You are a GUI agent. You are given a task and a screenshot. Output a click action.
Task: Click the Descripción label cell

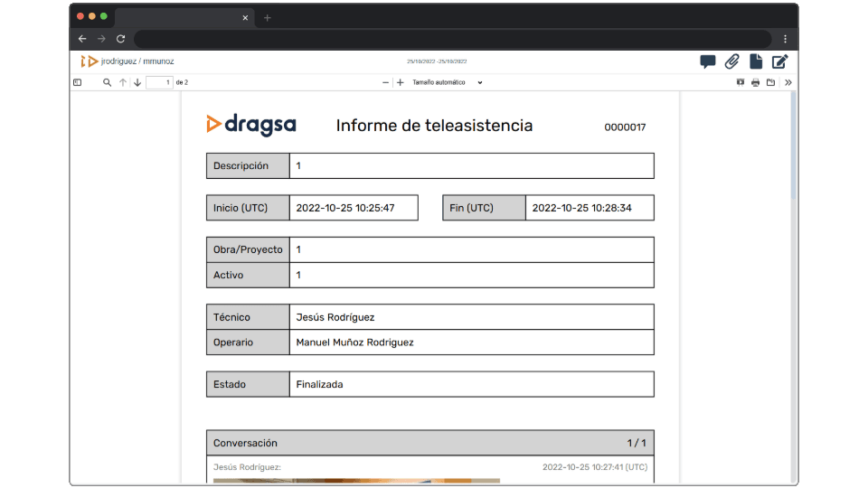(248, 166)
